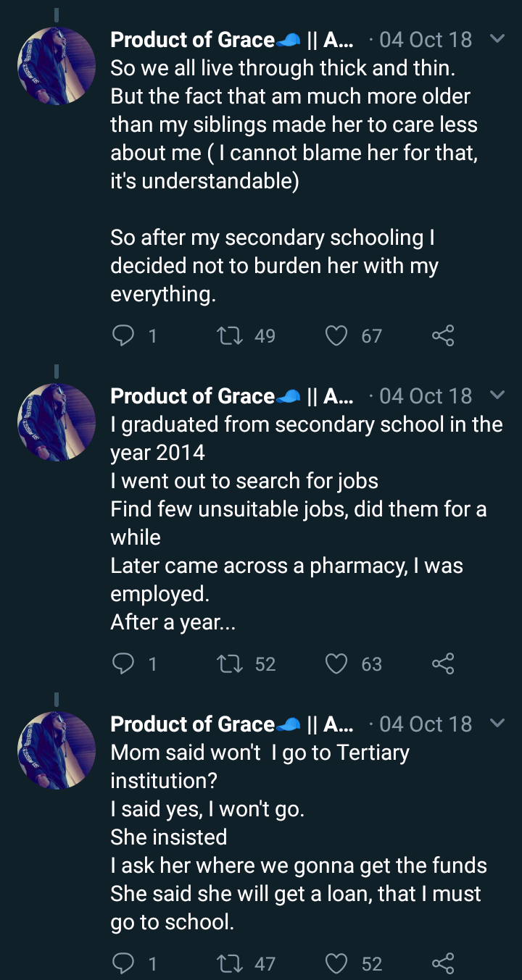Share the tweet about thick and thin
Viewport: 522px width, 980px height.
[442, 335]
